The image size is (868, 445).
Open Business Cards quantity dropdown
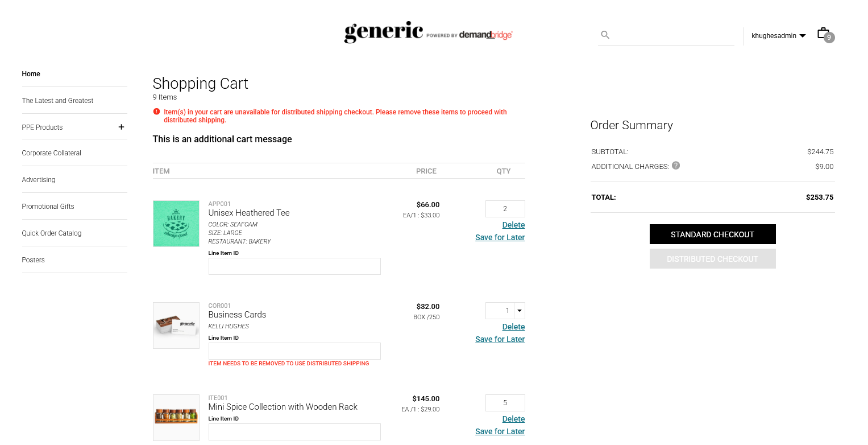520,311
